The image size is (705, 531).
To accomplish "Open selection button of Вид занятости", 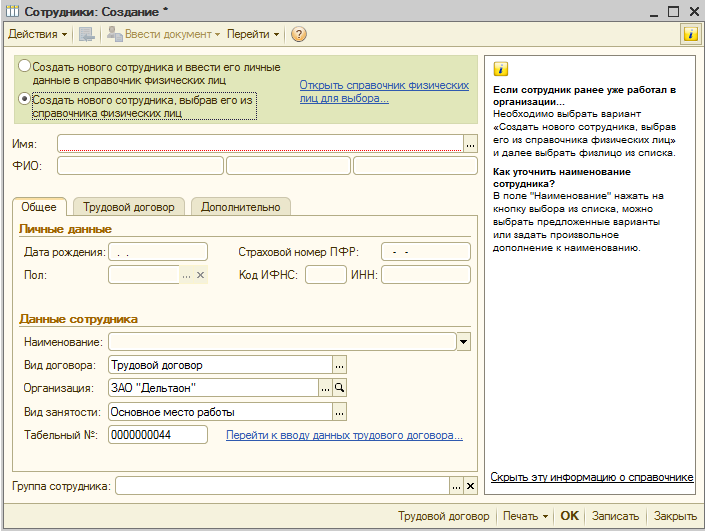I will [339, 411].
